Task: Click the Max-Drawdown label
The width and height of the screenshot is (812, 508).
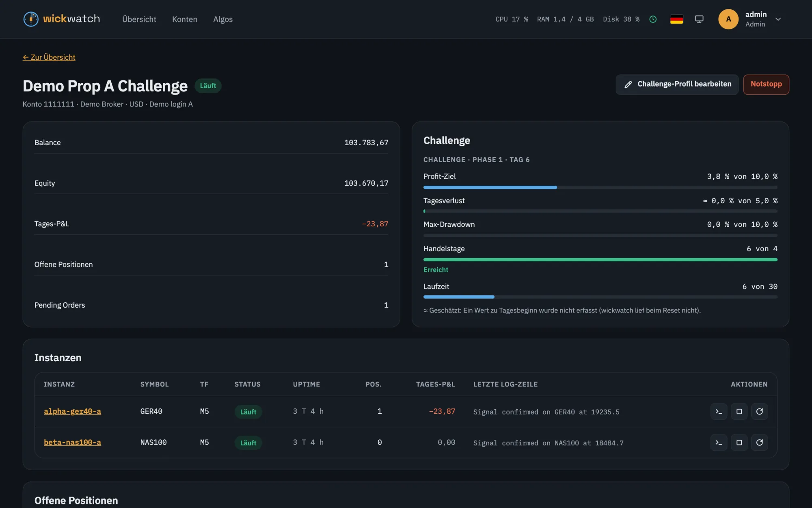Action: tap(449, 224)
